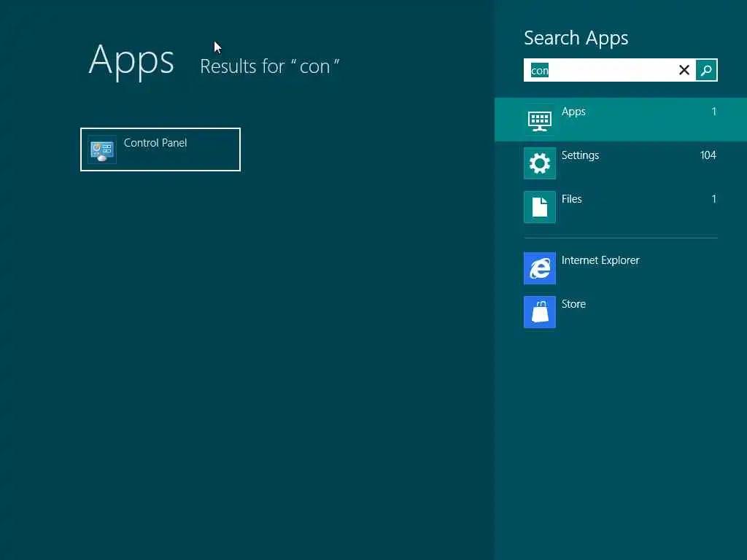
Task: Search in the Store label
Action: pos(573,304)
